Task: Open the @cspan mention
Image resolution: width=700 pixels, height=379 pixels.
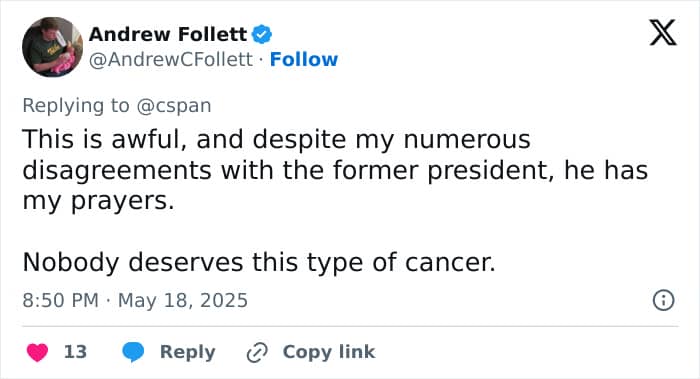Action: tap(174, 106)
